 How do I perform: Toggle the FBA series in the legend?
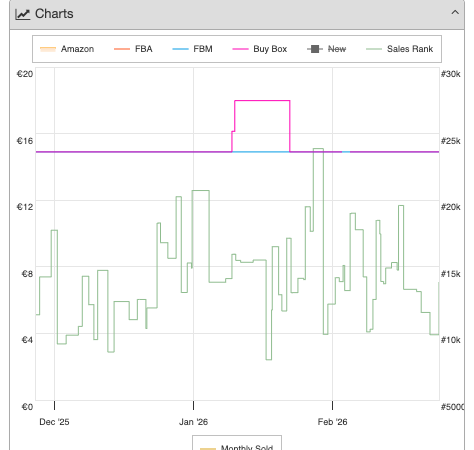point(133,49)
